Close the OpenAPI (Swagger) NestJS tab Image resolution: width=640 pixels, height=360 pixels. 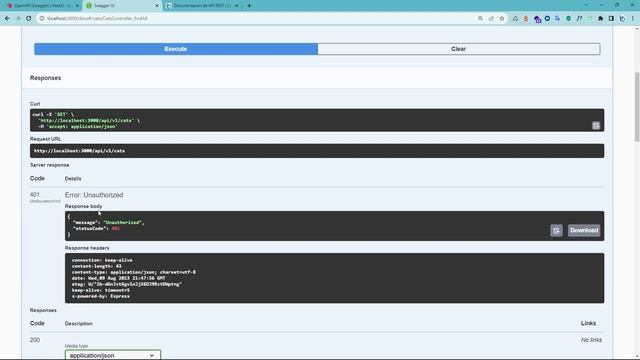point(77,6)
